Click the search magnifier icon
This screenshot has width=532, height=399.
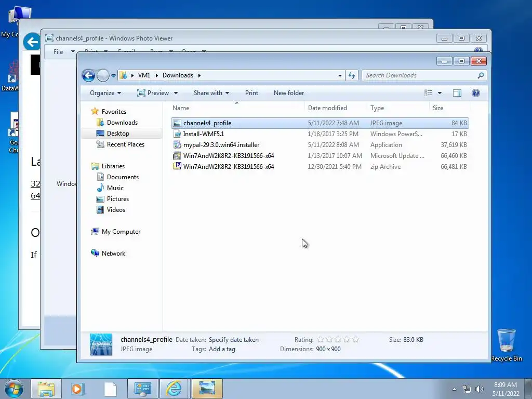pos(481,75)
